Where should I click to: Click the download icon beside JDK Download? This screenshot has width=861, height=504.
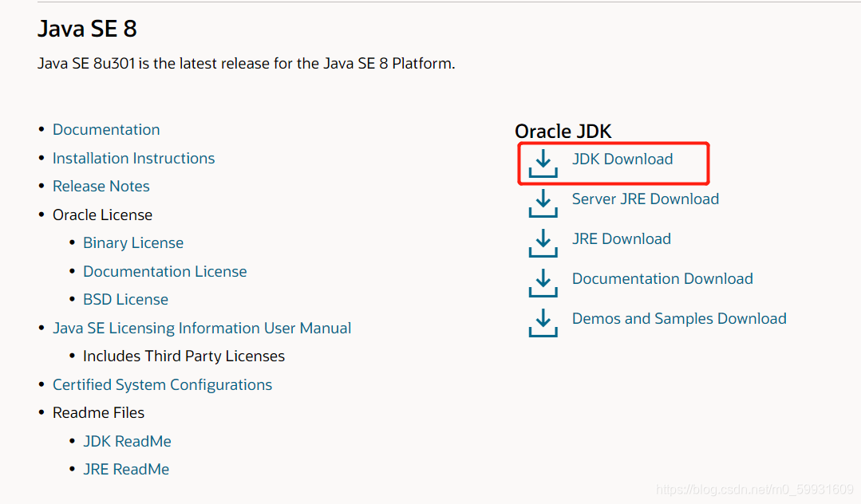[543, 163]
